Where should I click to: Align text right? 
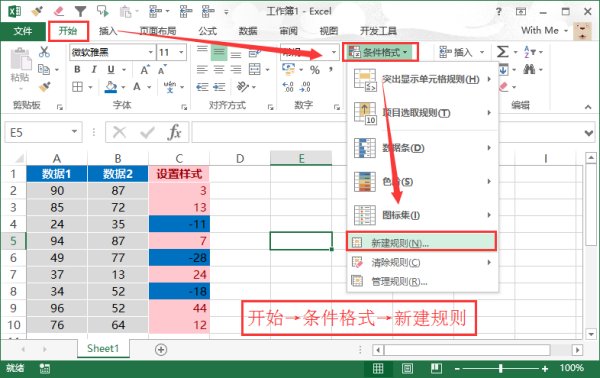[236, 70]
